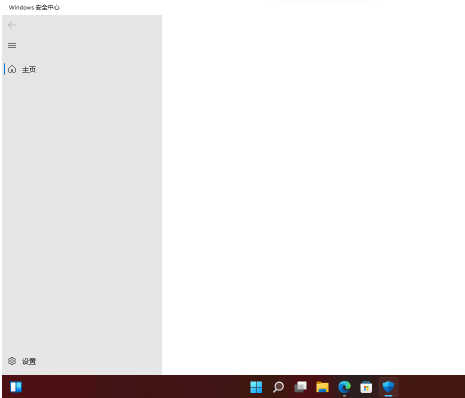Open the 主页 page

coord(29,70)
